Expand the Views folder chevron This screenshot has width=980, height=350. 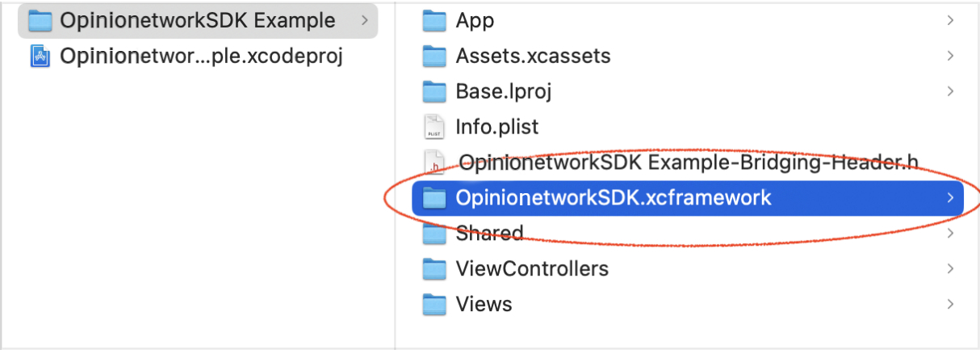951,304
